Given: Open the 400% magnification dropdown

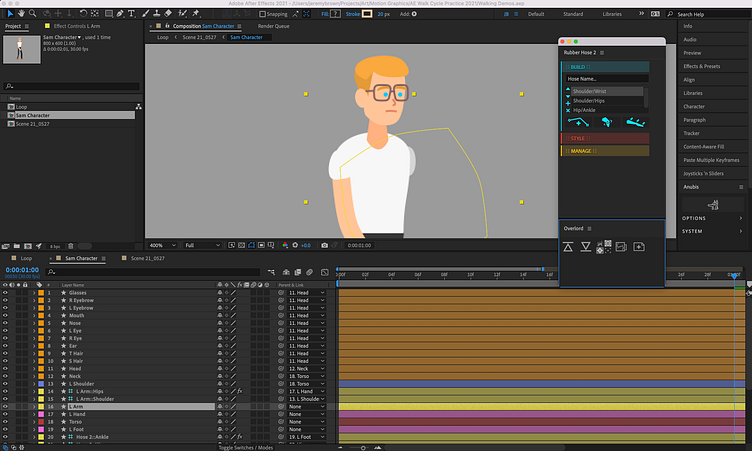Looking at the screenshot, I should [161, 245].
